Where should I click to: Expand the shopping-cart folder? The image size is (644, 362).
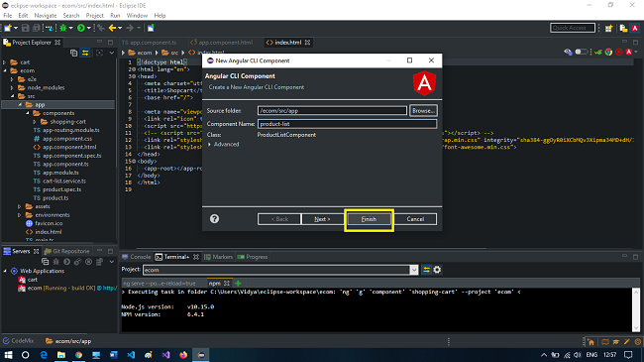click(x=35, y=122)
